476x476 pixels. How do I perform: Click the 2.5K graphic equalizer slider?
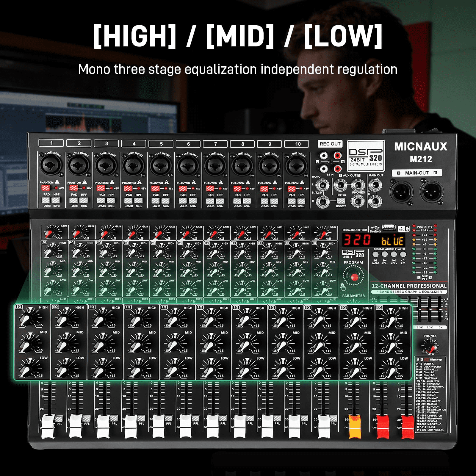click(420, 309)
